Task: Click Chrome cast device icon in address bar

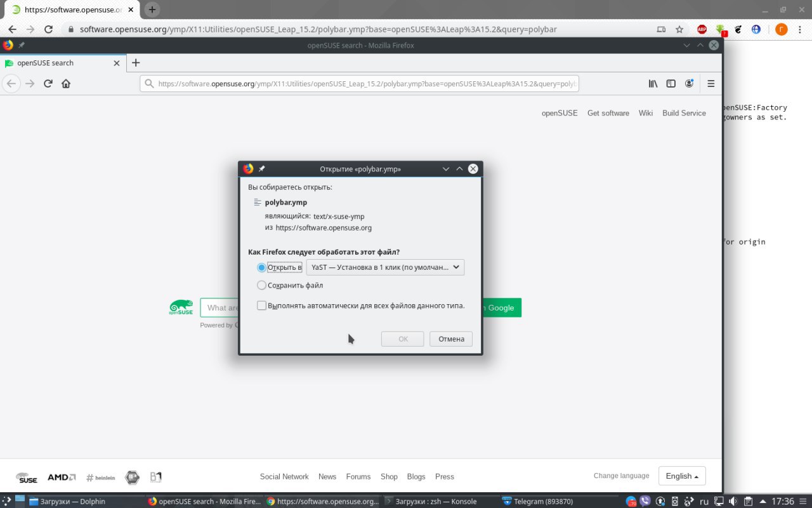Action: [661, 29]
